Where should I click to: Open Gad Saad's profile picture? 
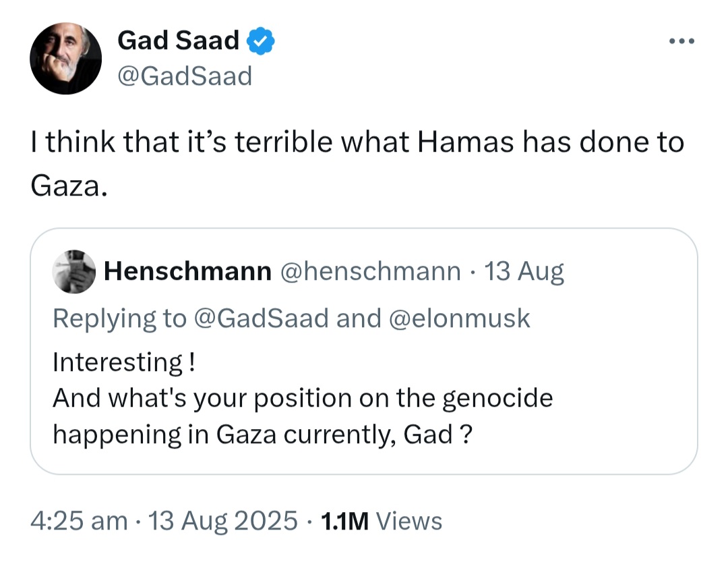click(x=65, y=58)
